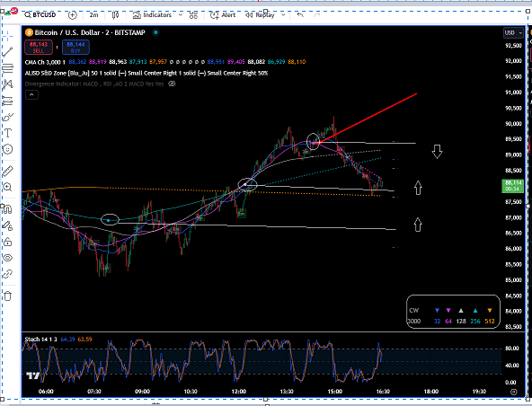Click the redo arrow
Viewport: 532px width, 406px height.
point(317,15)
